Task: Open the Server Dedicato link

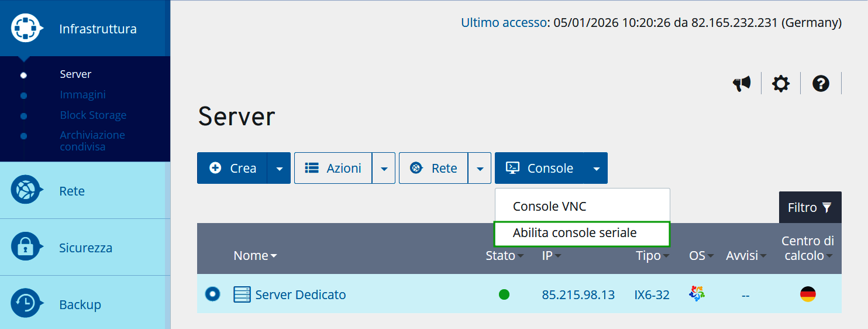Action: click(x=300, y=294)
